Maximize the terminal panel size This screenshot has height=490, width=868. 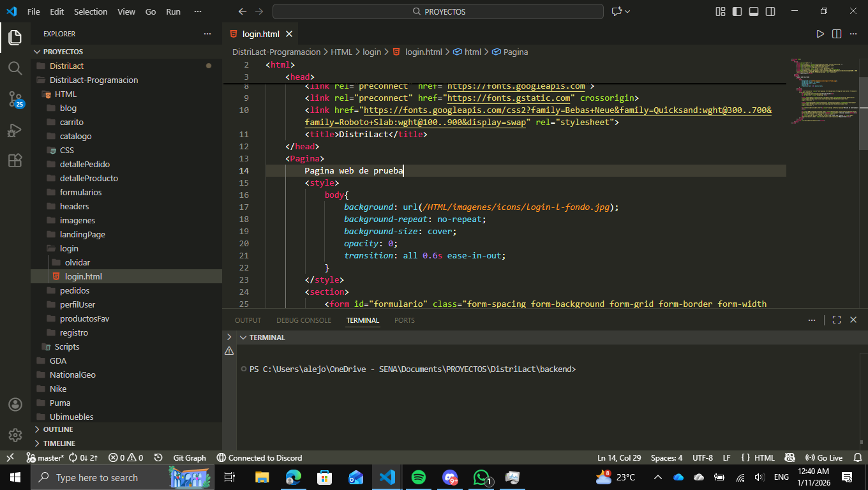[837, 320]
